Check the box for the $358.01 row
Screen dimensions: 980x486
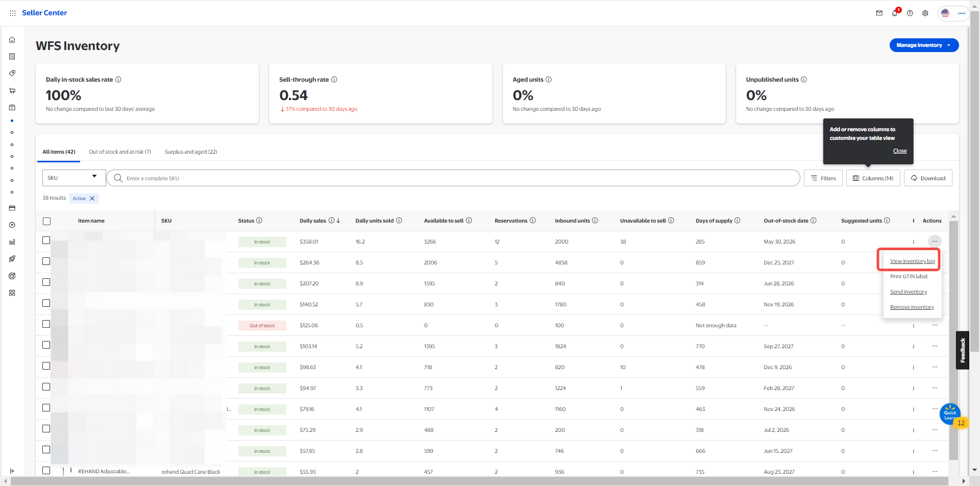[x=46, y=240]
